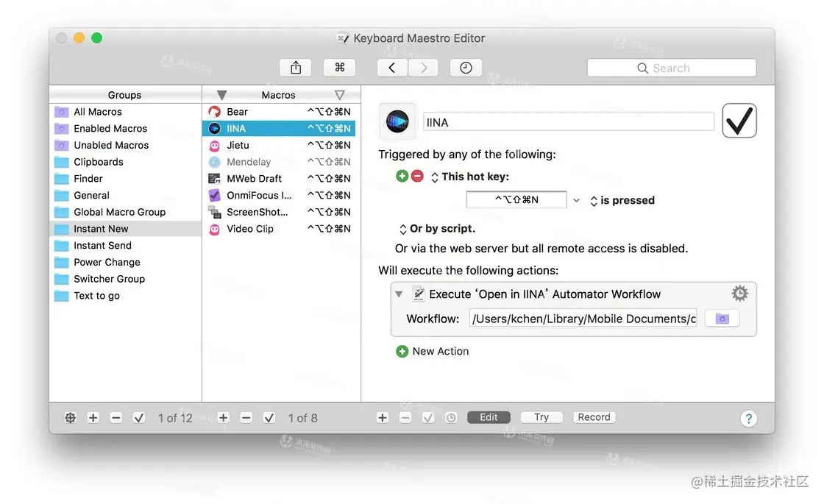This screenshot has width=824, height=504.
Task: Toggle group enabled checkmark at bottom
Action: (x=139, y=418)
